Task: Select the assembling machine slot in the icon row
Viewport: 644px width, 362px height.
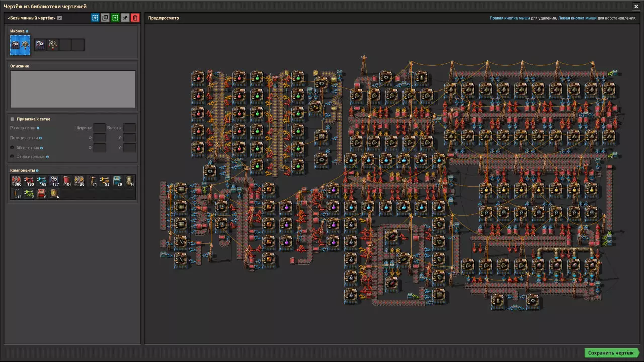Action: coord(40,45)
